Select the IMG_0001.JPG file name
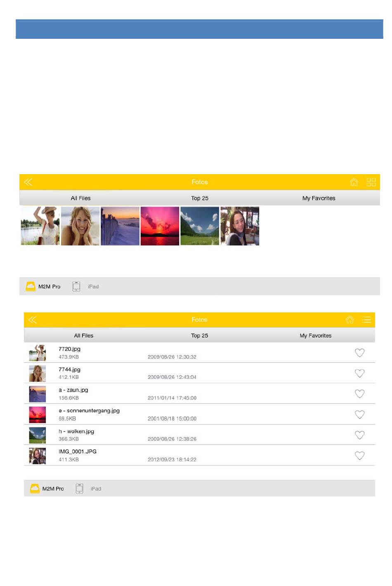The width and height of the screenshot is (392, 586). point(78,451)
